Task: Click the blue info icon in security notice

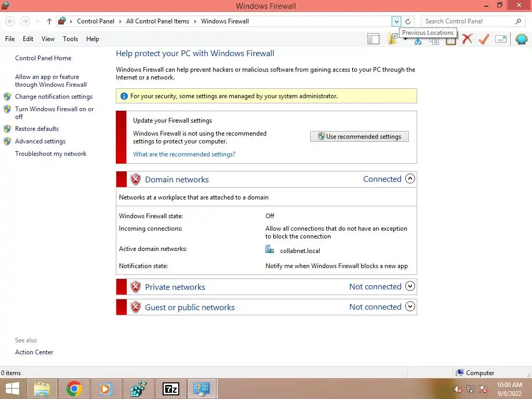Action: coord(124,96)
